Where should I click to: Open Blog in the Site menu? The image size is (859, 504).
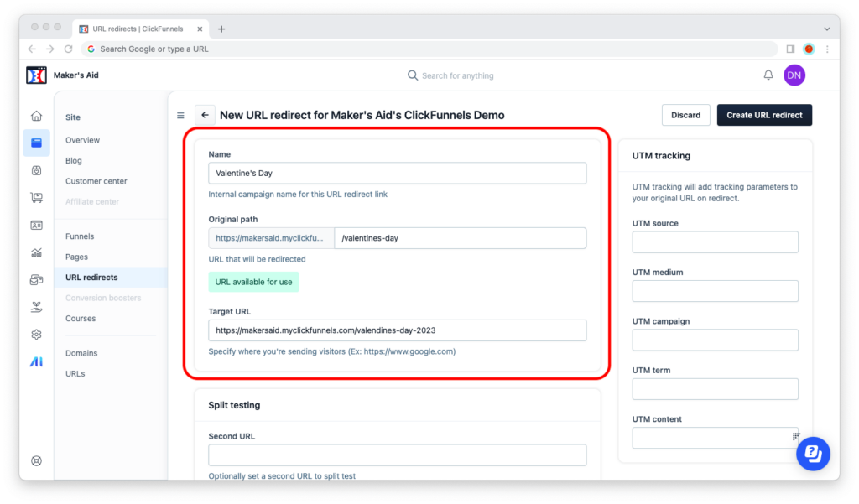tap(74, 160)
